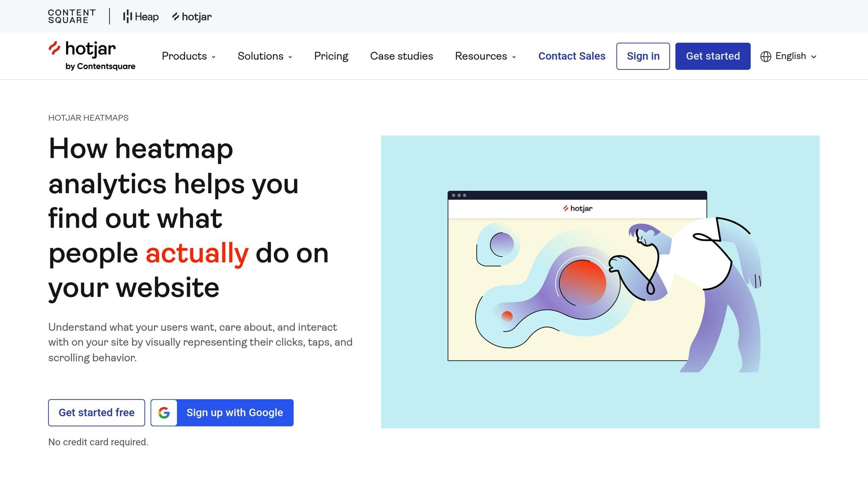This screenshot has width=868, height=488.
Task: Click the small hotjar logo in top bar
Action: click(x=192, y=17)
